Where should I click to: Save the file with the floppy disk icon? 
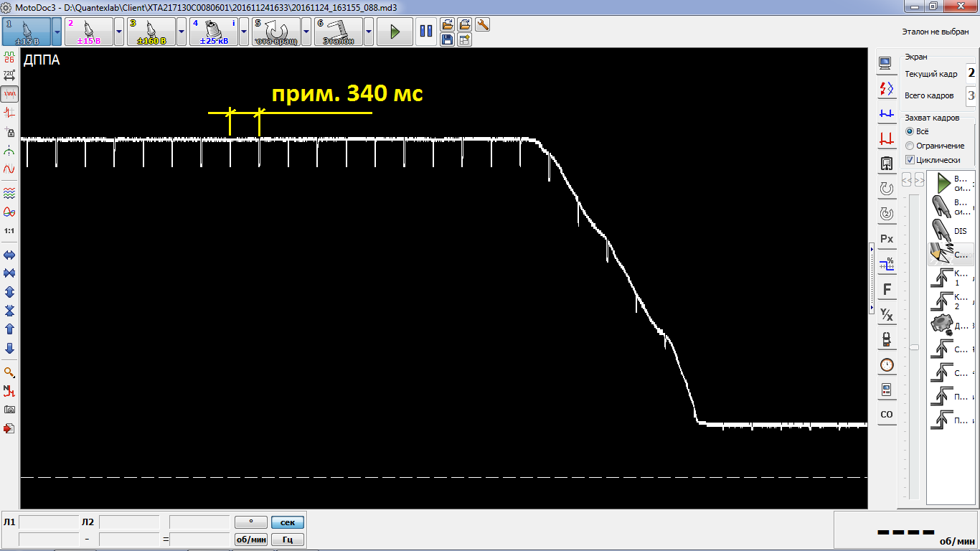coord(447,39)
